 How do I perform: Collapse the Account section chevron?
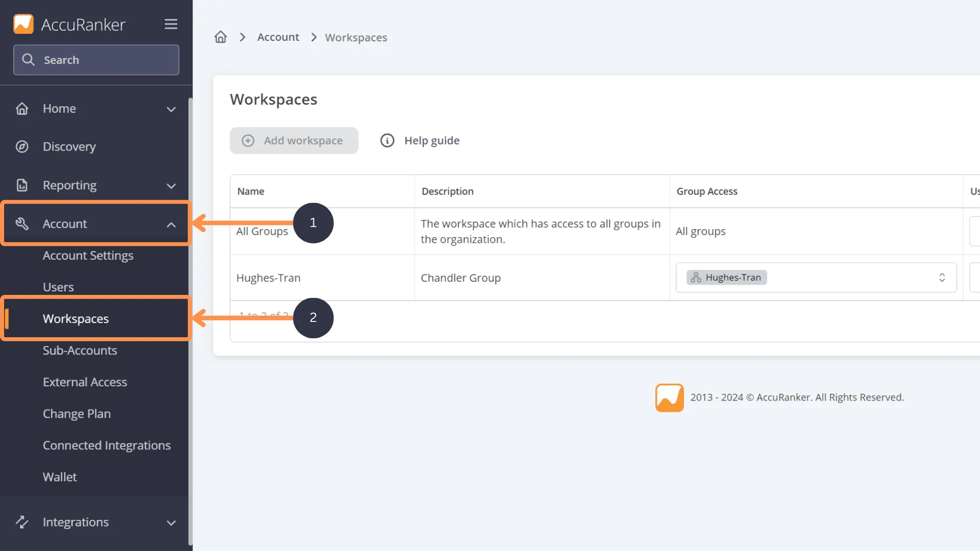pos(171,224)
